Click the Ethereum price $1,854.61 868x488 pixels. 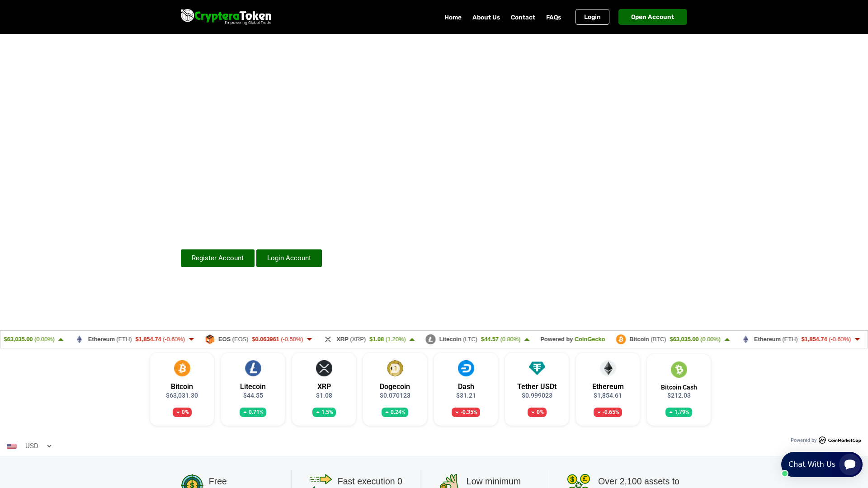pyautogui.click(x=608, y=395)
